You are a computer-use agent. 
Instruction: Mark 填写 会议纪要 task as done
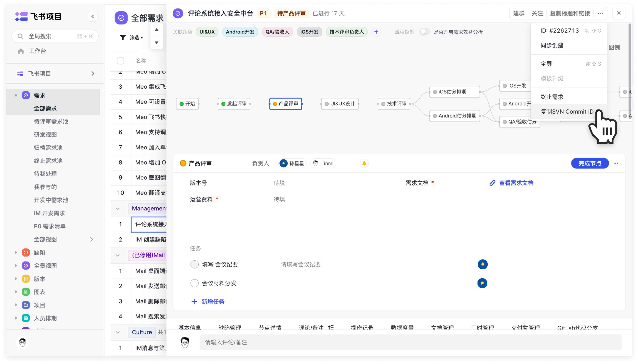pyautogui.click(x=194, y=264)
